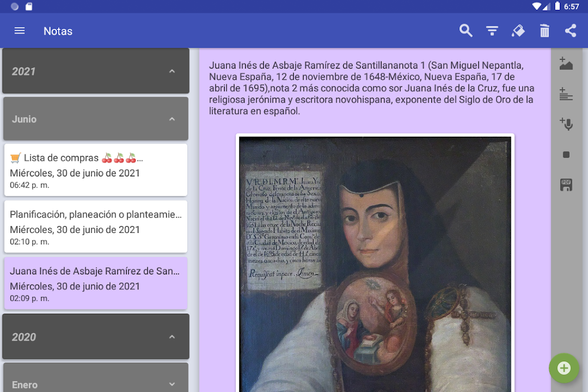Collapse the 2021 year section

point(96,71)
